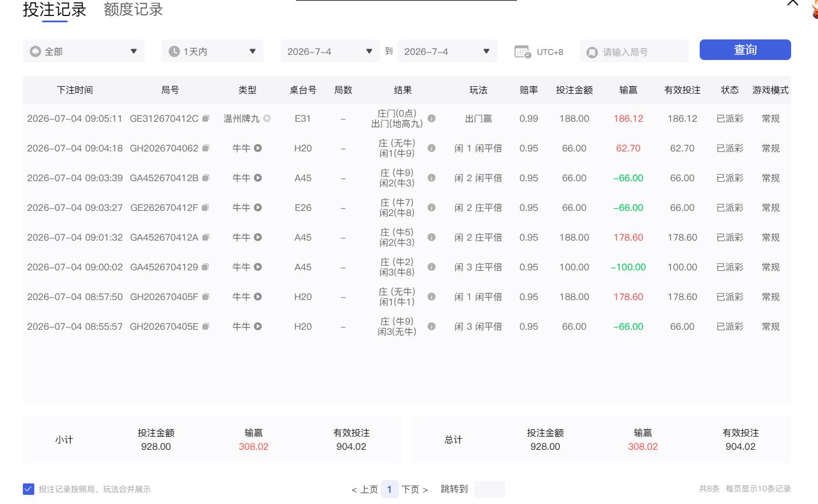The height and width of the screenshot is (504, 818).
Task: Go to next page 下页
Action: pyautogui.click(x=415, y=489)
